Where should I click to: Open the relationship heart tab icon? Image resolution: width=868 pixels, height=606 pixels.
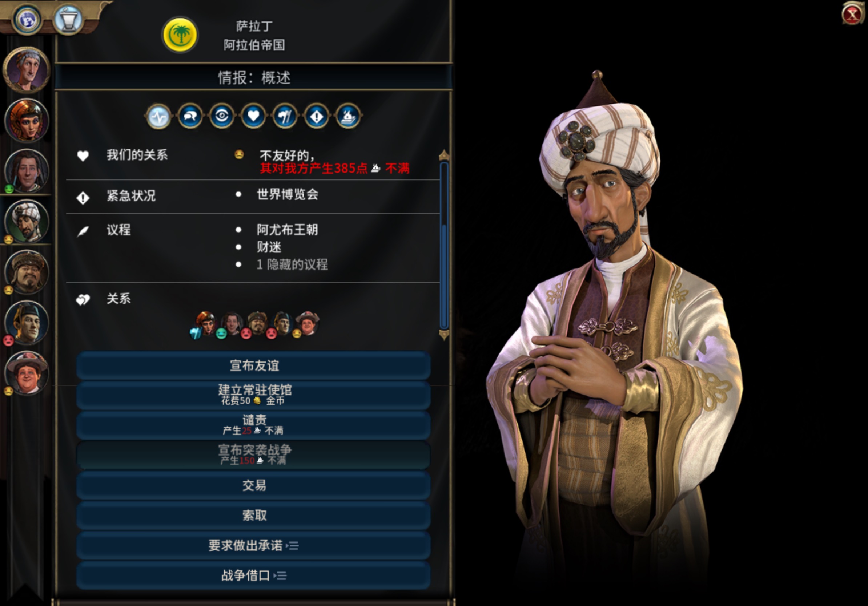click(x=254, y=116)
